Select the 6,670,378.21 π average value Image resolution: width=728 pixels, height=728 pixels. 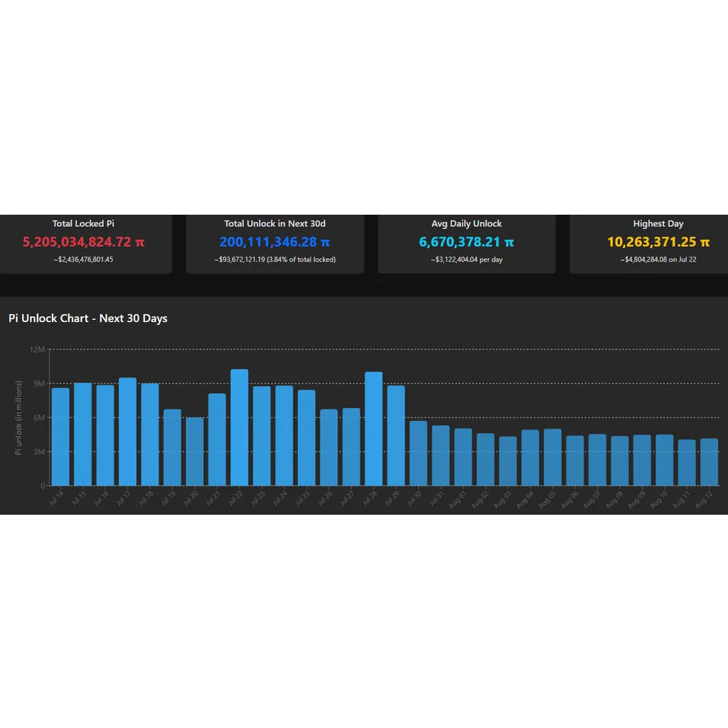(466, 242)
